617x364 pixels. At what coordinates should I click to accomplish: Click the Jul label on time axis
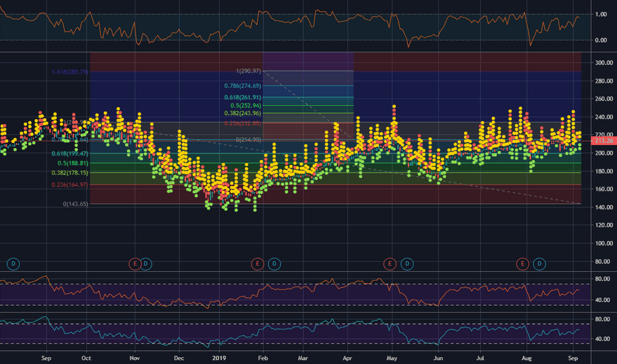pyautogui.click(x=480, y=358)
